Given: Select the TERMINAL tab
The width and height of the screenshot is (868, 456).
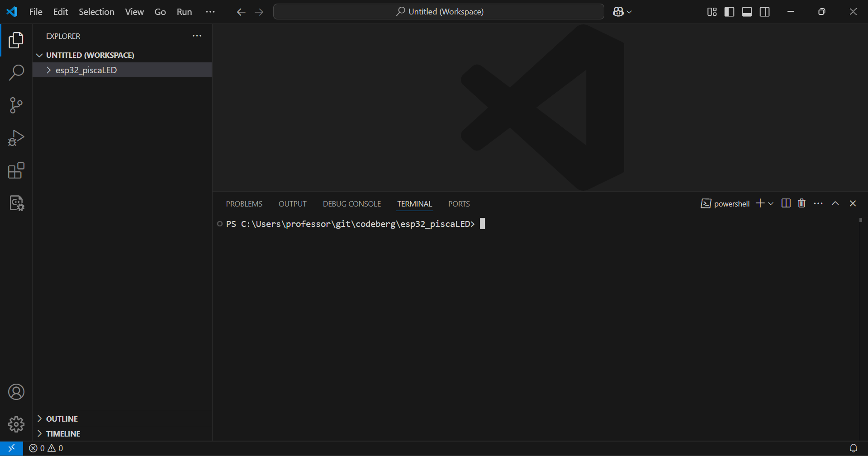Looking at the screenshot, I should click(x=415, y=204).
